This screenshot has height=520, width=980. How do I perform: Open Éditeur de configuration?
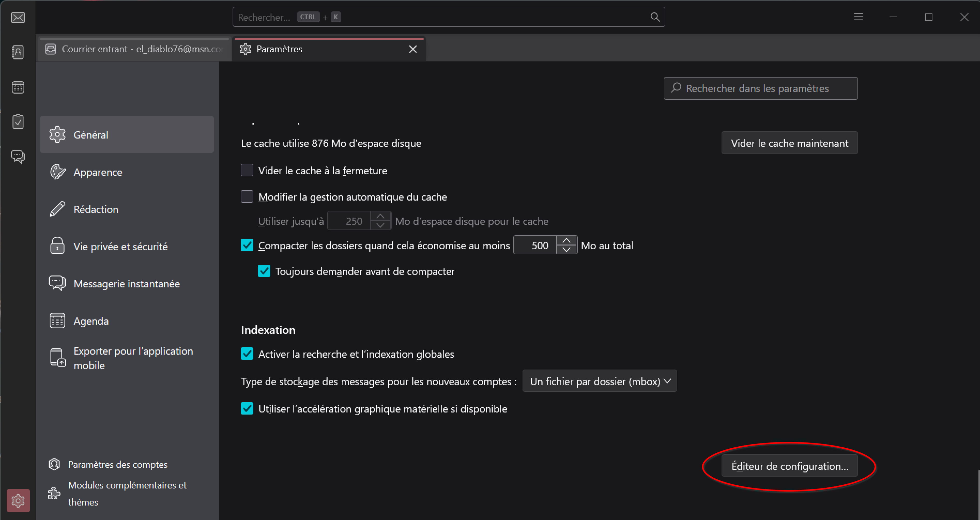(x=789, y=466)
